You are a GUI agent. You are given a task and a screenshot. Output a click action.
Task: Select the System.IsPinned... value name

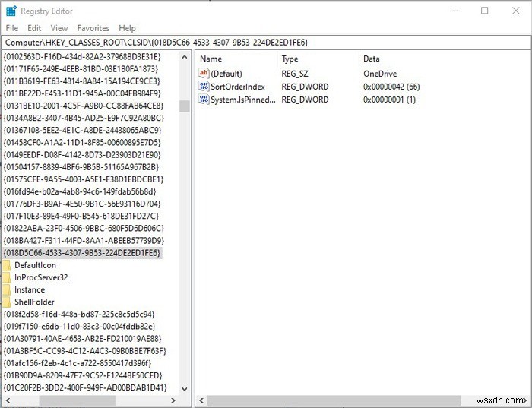243,100
